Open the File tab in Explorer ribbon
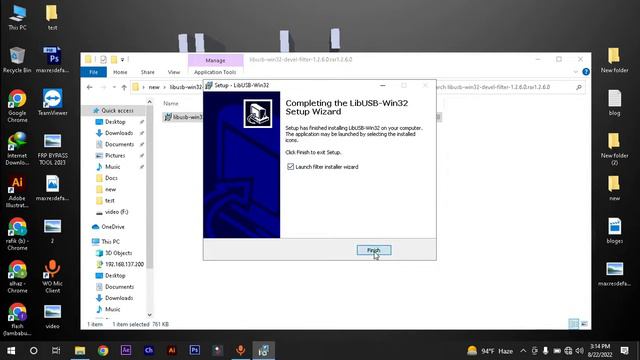Screen dimensions: 640x360 point(93,72)
